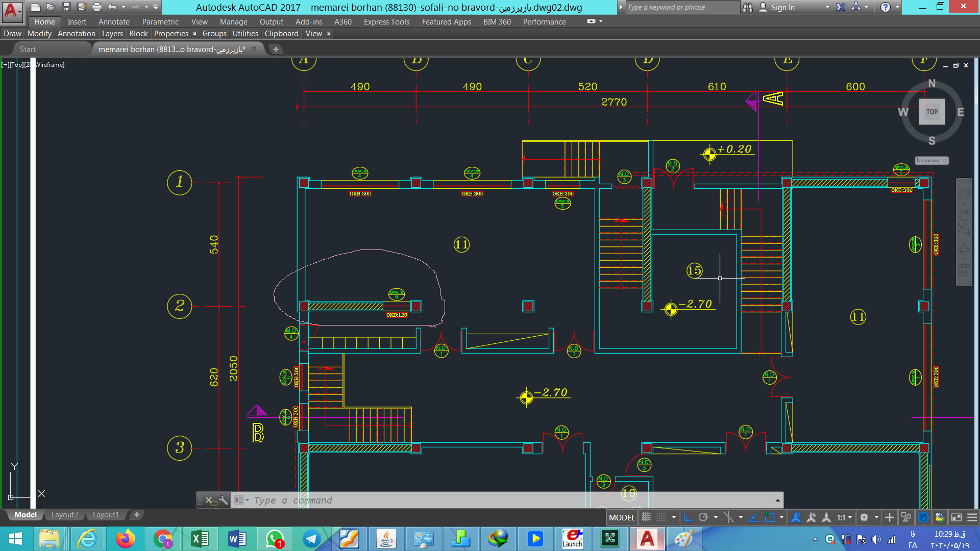The image size is (980, 551).
Task: Toggle Snap mode dotted grid button
Action: click(661, 517)
